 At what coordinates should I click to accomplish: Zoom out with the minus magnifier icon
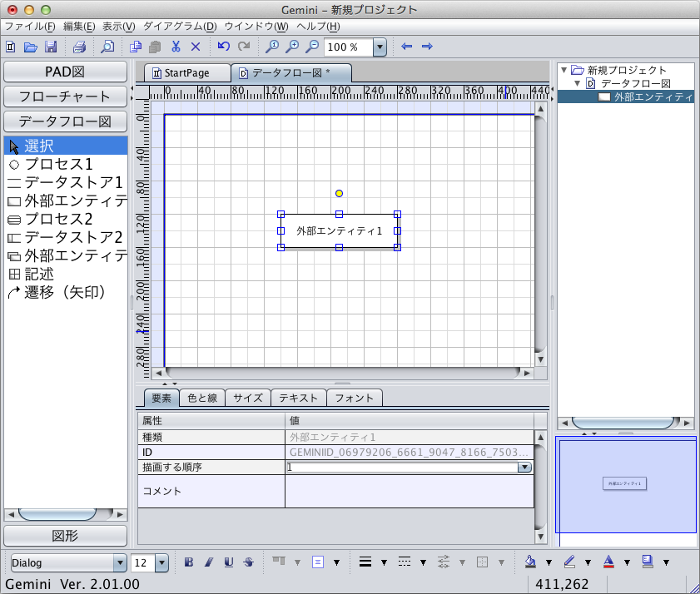tap(312, 47)
